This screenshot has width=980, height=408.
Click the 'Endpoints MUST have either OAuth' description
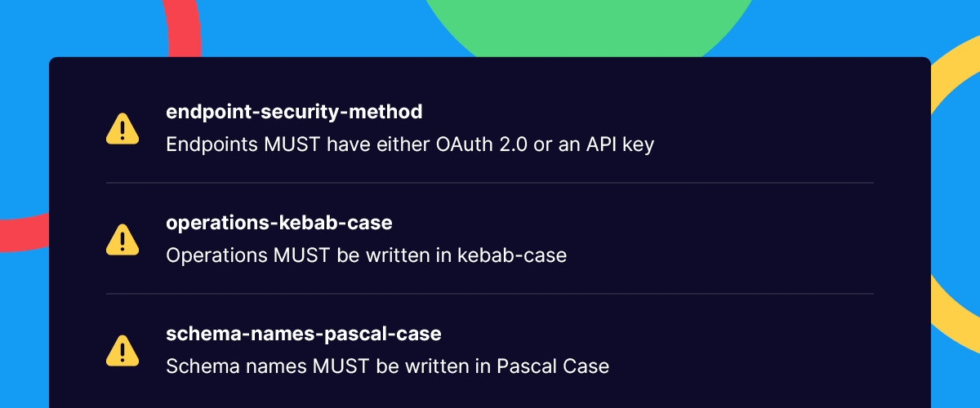pos(410,144)
